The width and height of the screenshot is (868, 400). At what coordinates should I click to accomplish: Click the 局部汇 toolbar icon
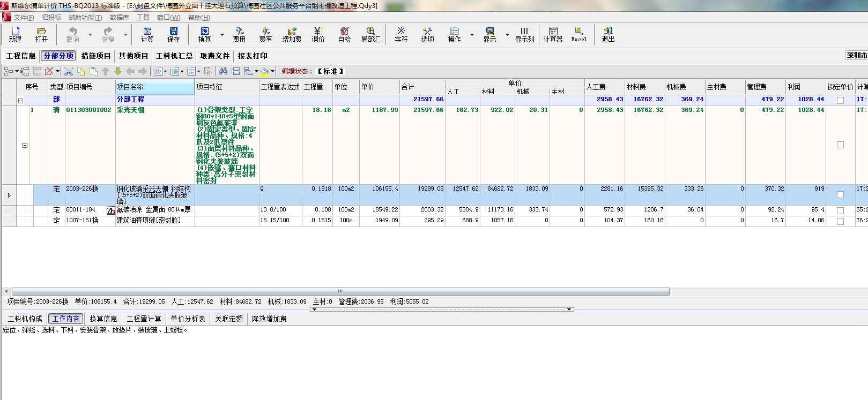tap(370, 35)
